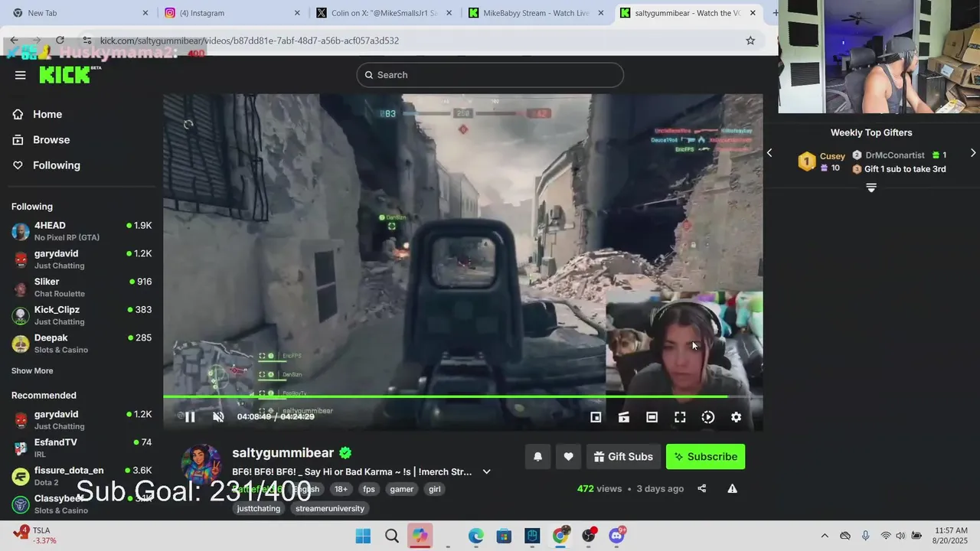Screen dimensions: 980x551
Task: Toggle fullscreen video mode
Action: pos(680,417)
